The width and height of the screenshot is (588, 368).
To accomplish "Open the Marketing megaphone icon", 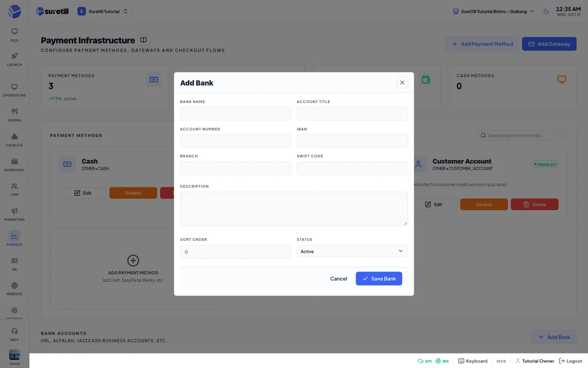I will click(x=14, y=211).
